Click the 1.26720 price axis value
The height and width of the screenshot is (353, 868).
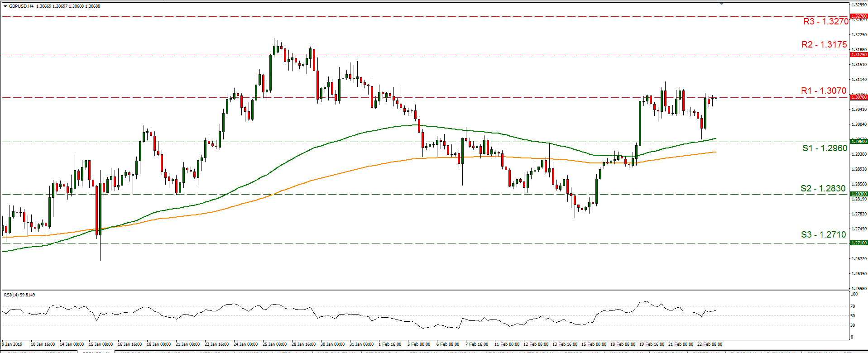coord(859,259)
